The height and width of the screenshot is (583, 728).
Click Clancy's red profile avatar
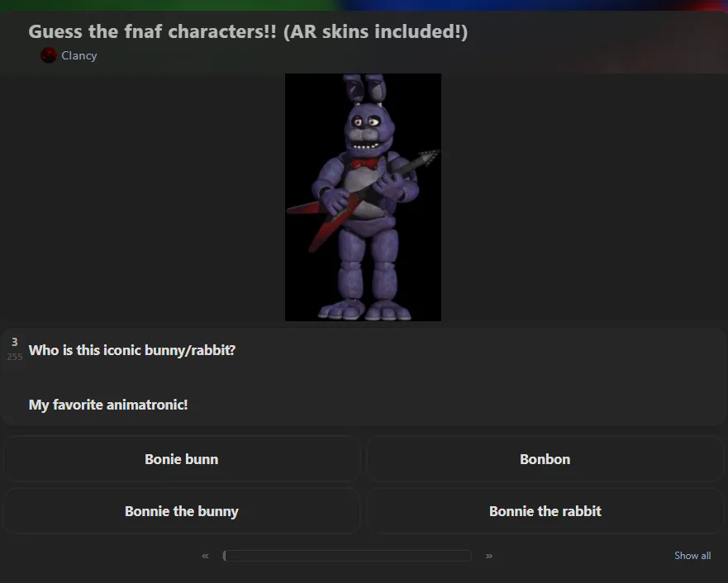point(48,55)
